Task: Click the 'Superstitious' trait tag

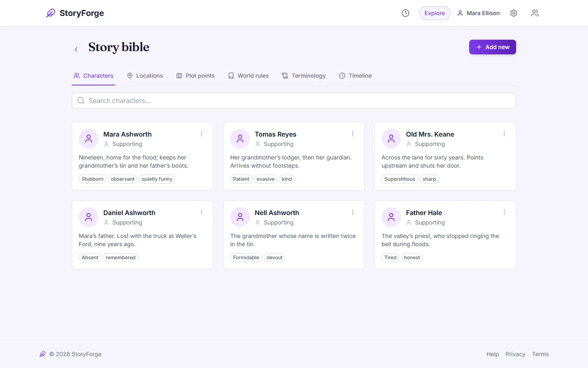Action: click(400, 179)
